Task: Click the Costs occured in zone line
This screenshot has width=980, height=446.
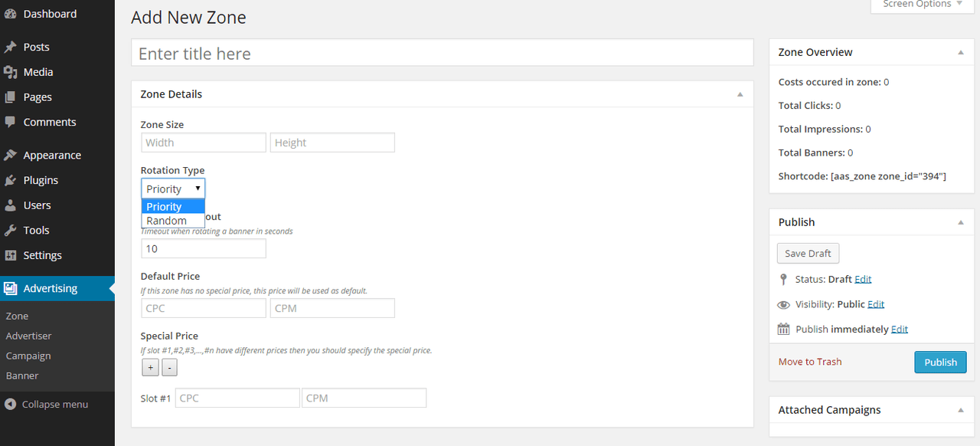Action: click(834, 82)
